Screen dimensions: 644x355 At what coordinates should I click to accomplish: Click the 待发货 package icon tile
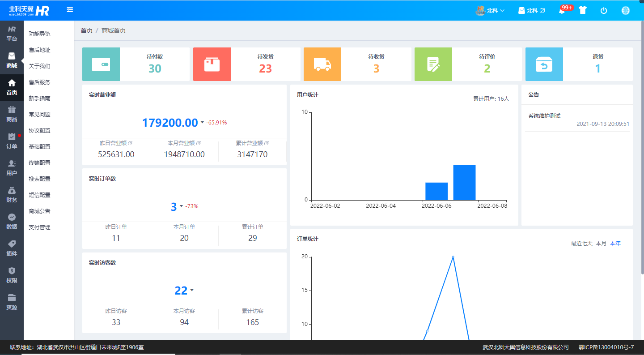tap(212, 64)
